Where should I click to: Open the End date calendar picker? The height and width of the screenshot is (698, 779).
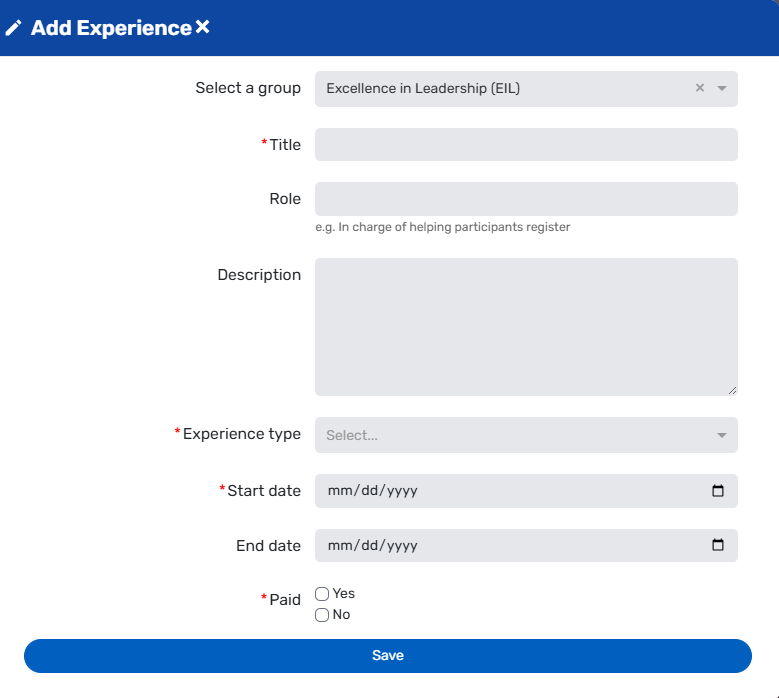pos(718,545)
